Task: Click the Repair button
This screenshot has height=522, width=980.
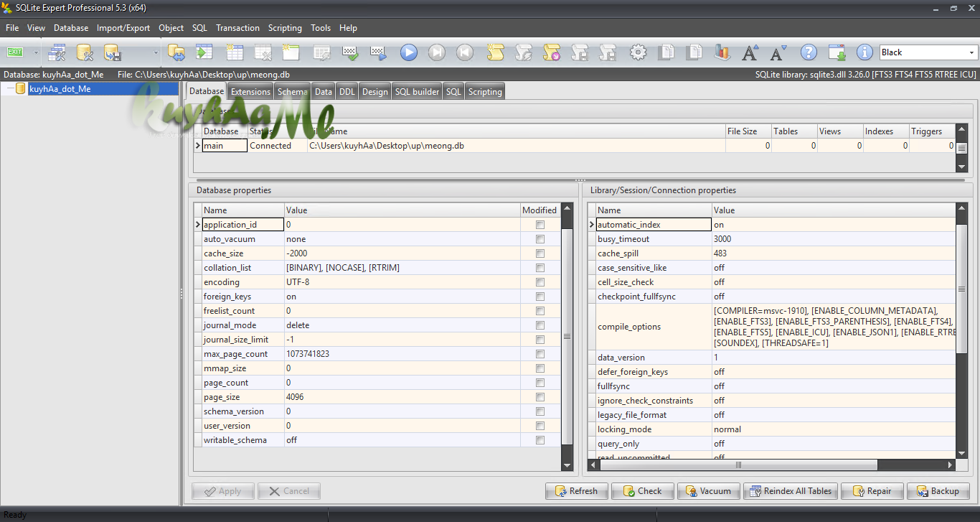Action: (872, 491)
